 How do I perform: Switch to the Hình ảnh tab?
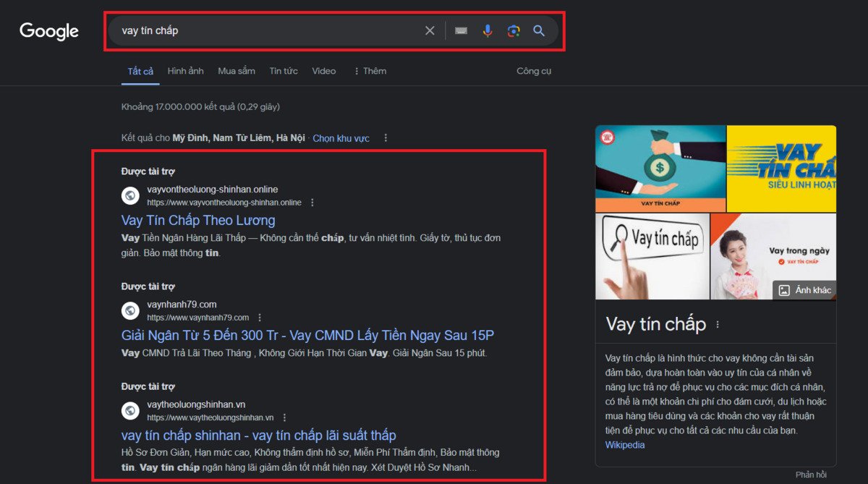click(x=185, y=71)
